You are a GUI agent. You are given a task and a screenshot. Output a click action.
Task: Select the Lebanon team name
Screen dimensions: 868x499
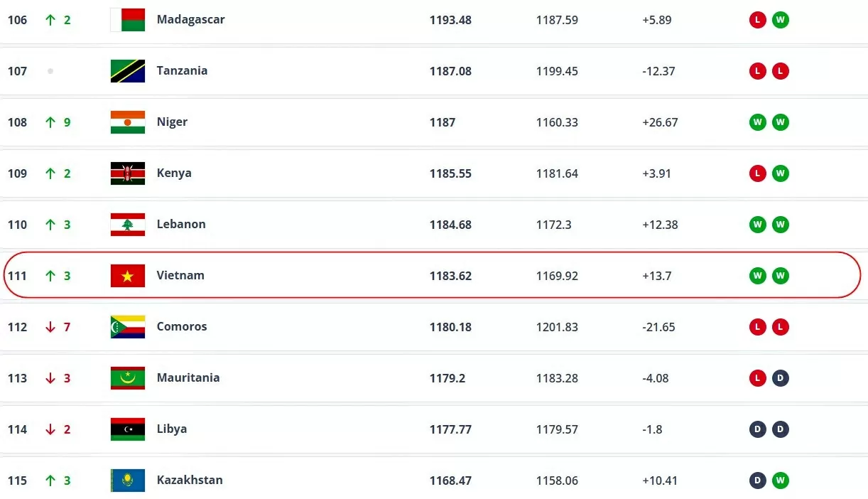coord(181,224)
